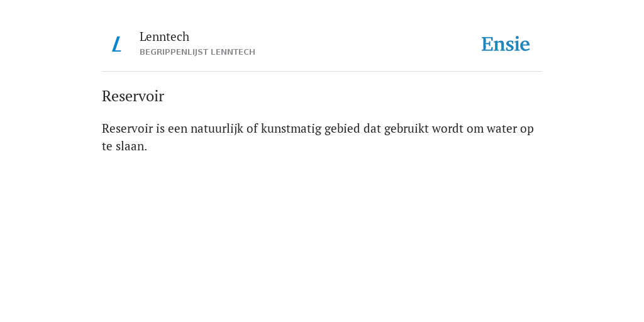Click the word 'LENNTECH' in the grey subtitle
Screen dimensions: 644x322
coord(233,52)
